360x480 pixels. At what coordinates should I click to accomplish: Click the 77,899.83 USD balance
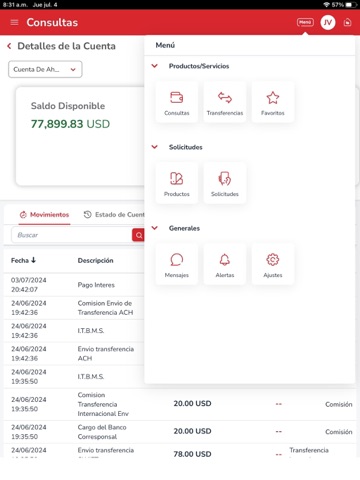pos(70,124)
